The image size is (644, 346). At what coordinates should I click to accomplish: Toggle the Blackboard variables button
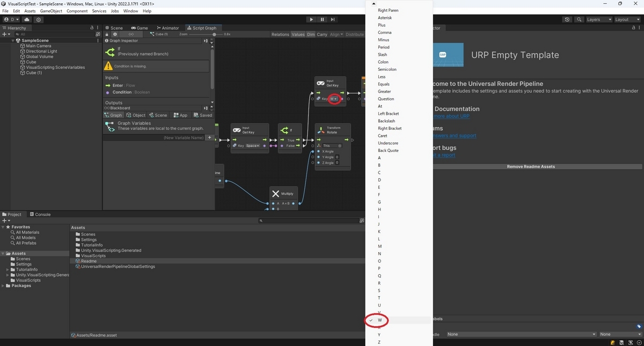pos(131,34)
